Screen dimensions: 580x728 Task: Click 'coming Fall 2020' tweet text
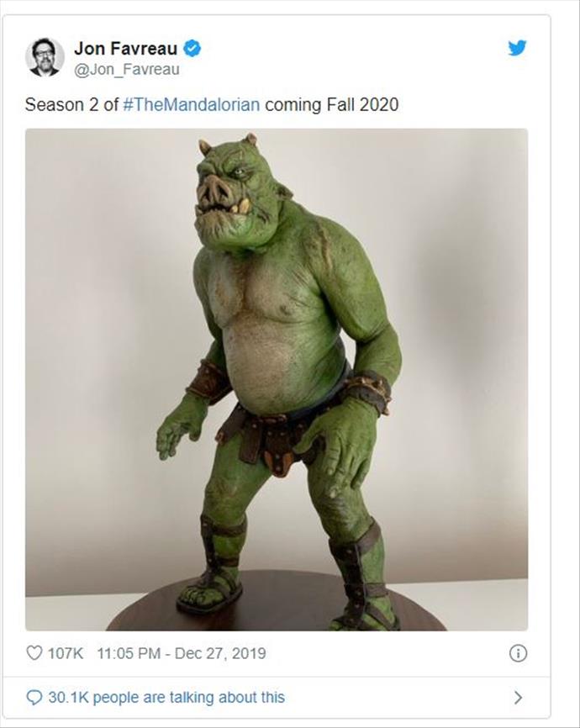(331, 104)
